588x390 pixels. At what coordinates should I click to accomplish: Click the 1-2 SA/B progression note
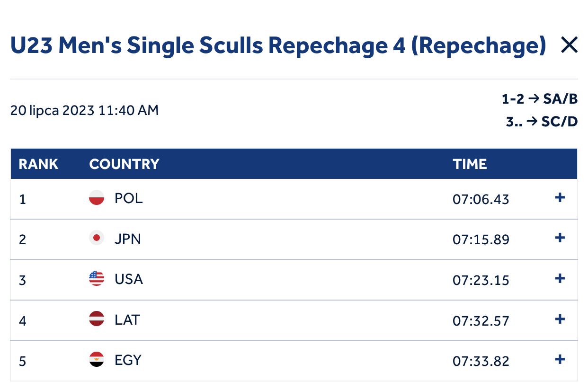[540, 100]
